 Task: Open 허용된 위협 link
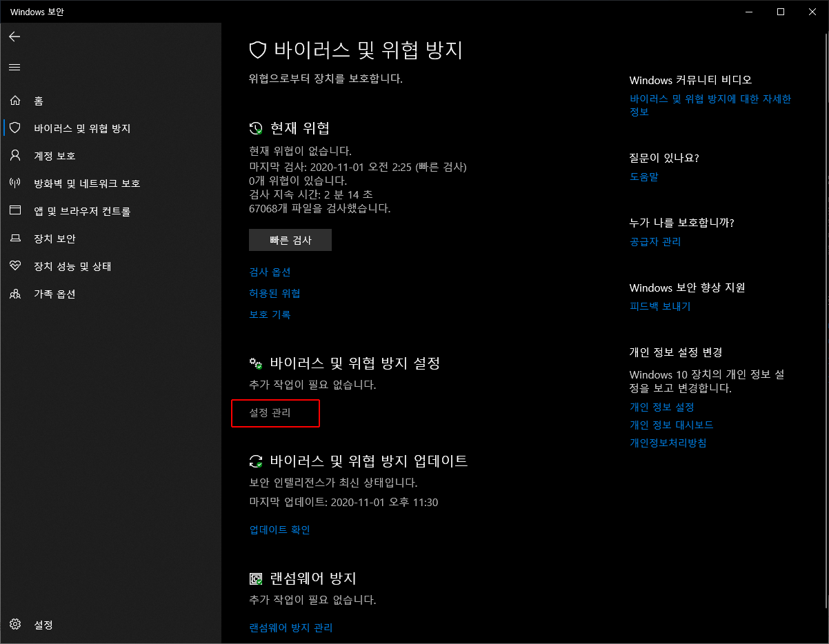[274, 293]
